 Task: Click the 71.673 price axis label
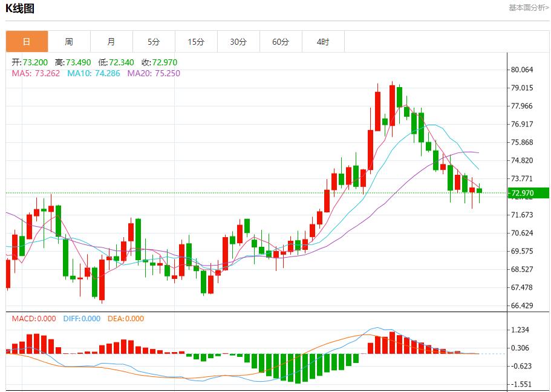point(522,215)
